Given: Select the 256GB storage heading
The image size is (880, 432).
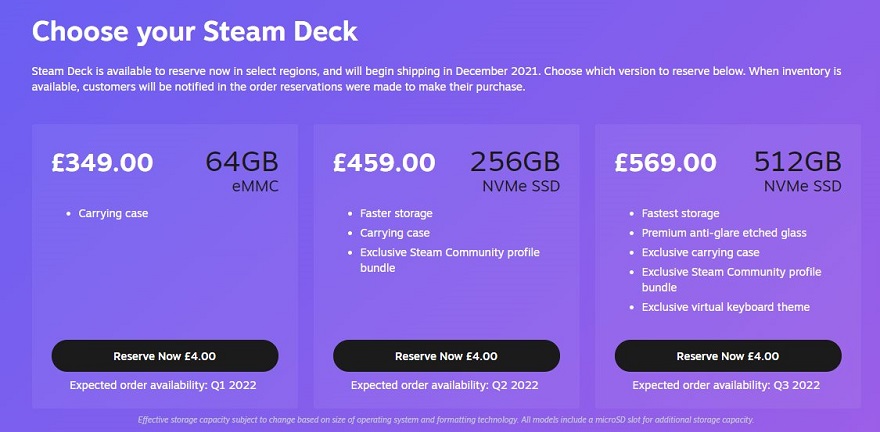Looking at the screenshot, I should point(515,162).
